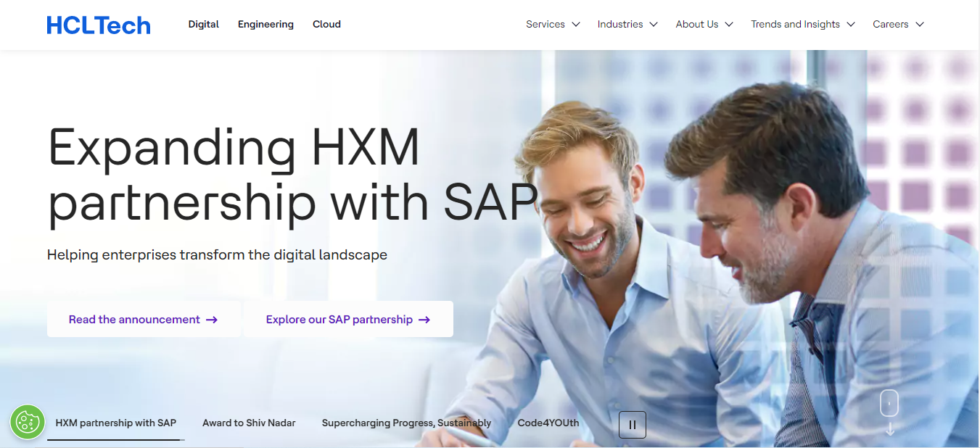Select the HXM partnership with SAP slide
Image resolution: width=980 pixels, height=448 pixels.
coord(116,423)
